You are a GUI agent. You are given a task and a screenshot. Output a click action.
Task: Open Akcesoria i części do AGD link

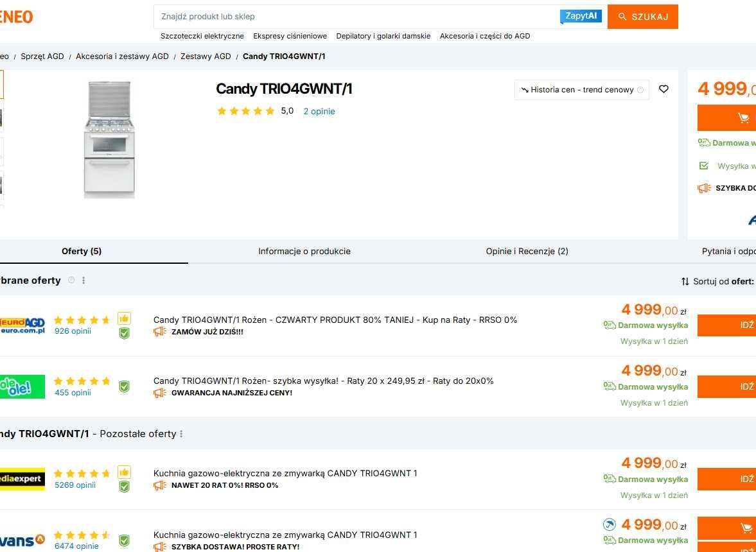pos(484,36)
